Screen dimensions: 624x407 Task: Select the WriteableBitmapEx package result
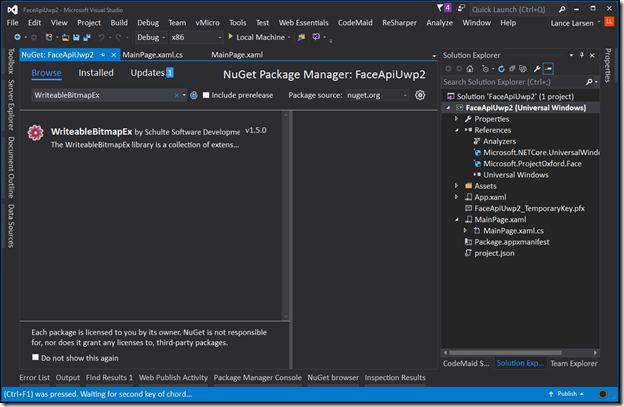point(151,137)
